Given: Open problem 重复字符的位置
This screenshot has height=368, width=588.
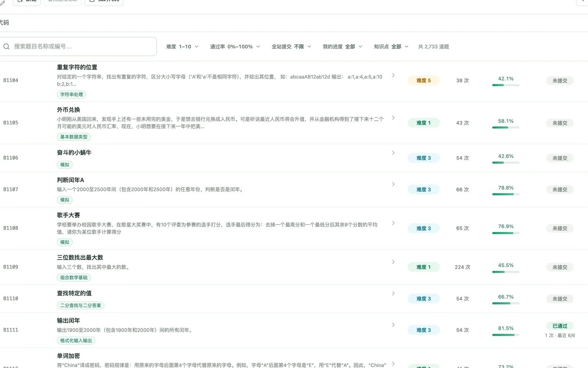Looking at the screenshot, I should (77, 67).
